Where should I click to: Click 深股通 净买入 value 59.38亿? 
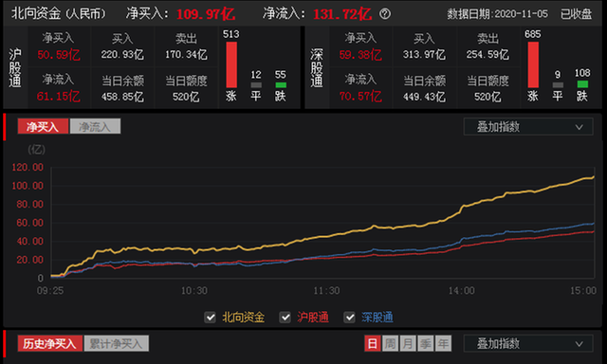click(360, 55)
